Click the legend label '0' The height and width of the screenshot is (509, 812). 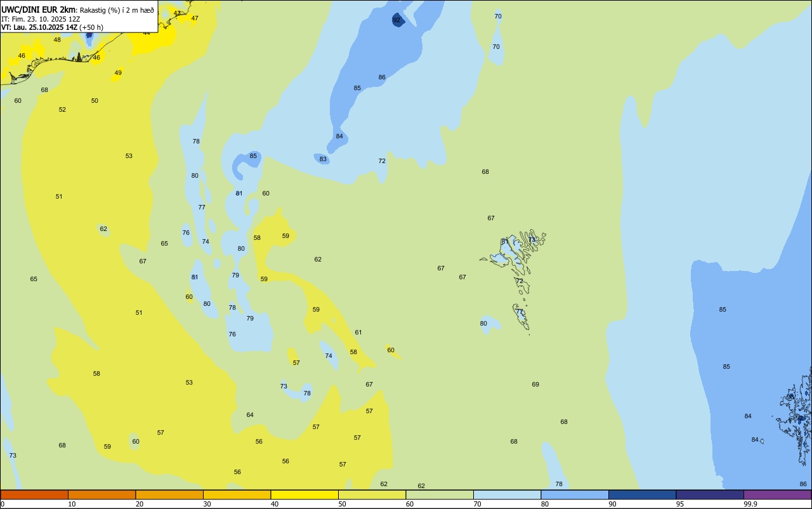[x=3, y=504]
